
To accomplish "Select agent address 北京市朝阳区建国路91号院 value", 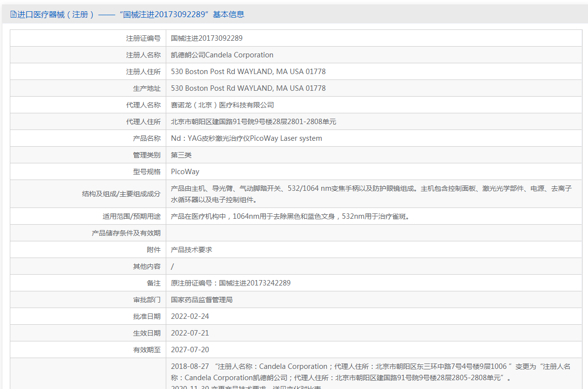I will coord(254,122).
